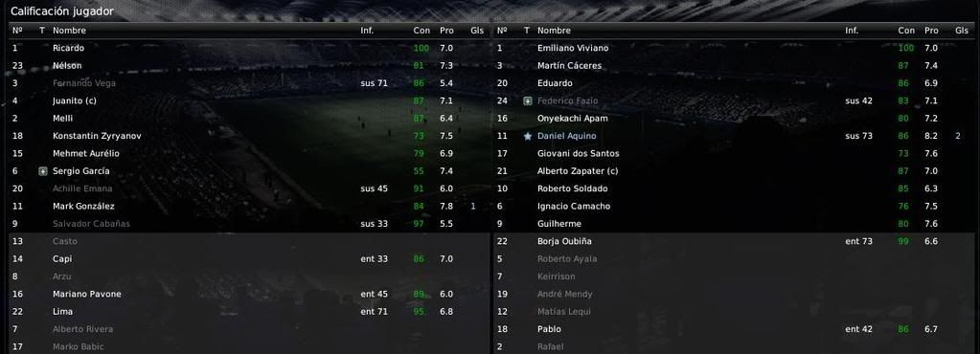Open substitute Borja Oubiña's row

pos(737,241)
